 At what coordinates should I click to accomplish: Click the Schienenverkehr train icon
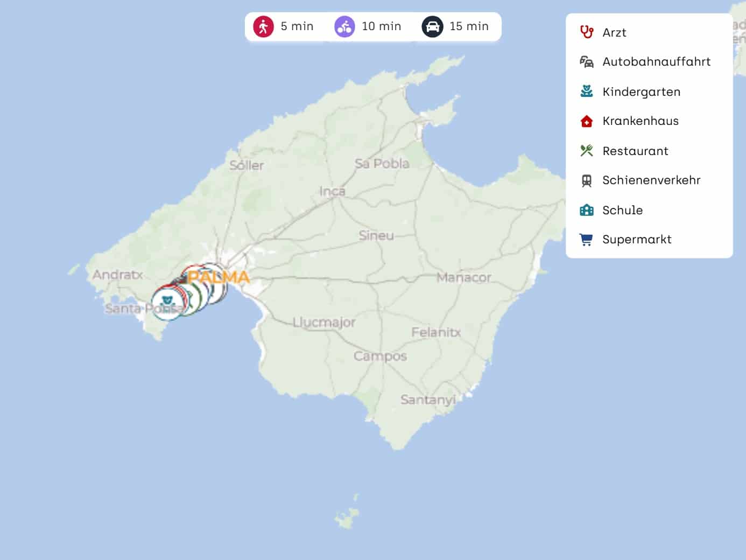tap(587, 180)
